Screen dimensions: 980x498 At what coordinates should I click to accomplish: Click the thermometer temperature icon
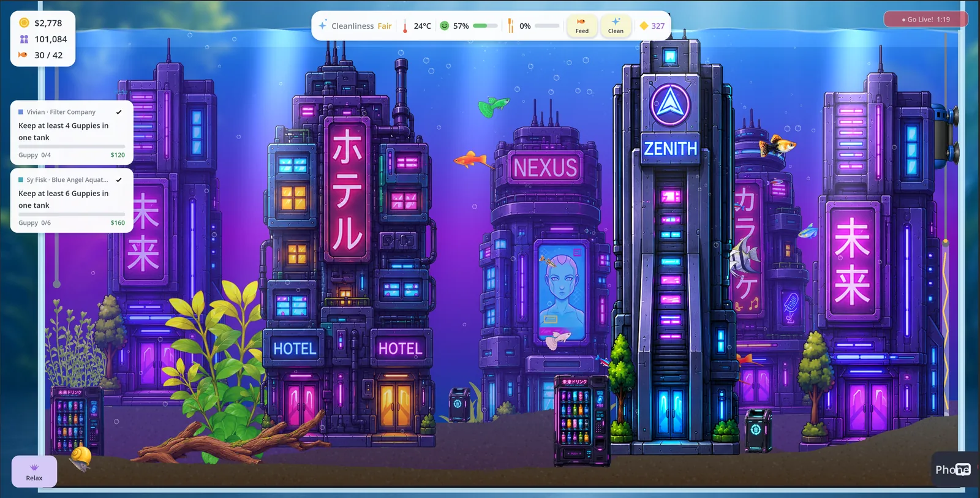(405, 26)
